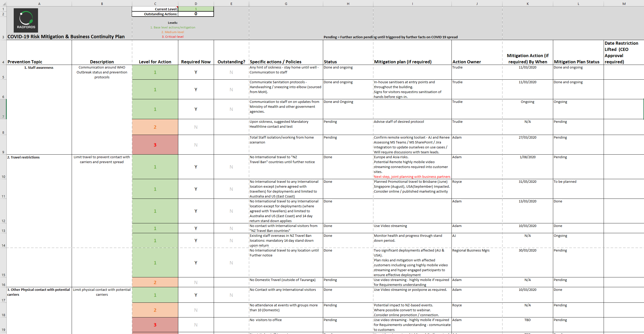Select row 7 header
The image size is (644, 334).
click(3, 109)
